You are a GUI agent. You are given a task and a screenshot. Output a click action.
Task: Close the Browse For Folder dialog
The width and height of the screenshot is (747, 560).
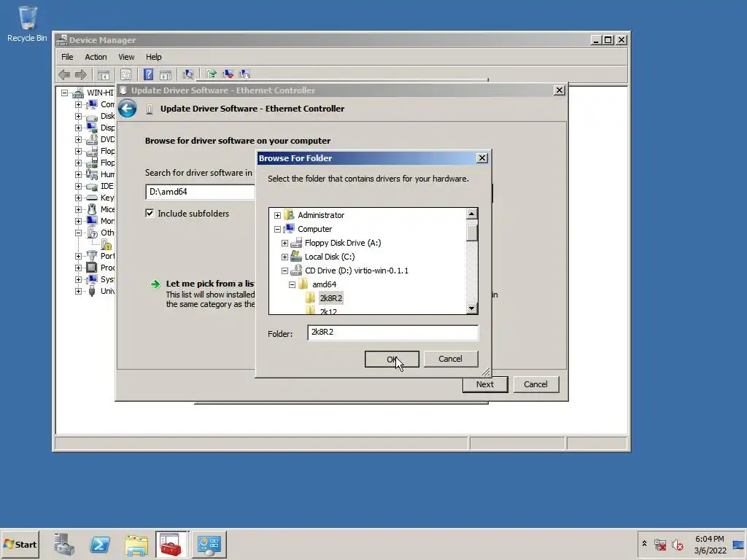coord(482,158)
